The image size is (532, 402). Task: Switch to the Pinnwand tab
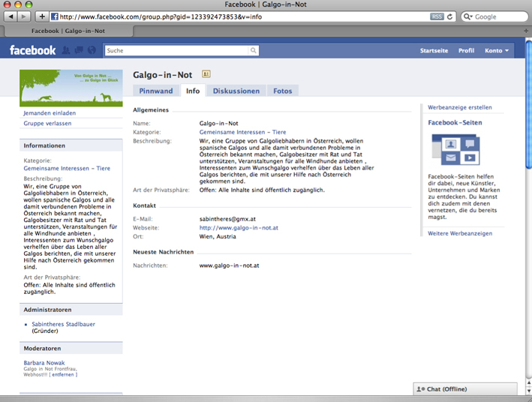coord(156,91)
